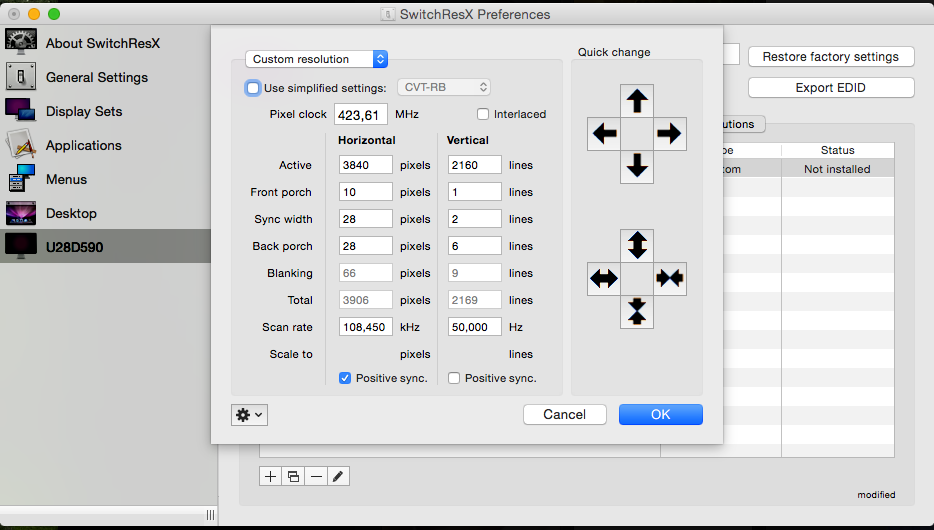Screen dimensions: 934x530
Task: Click the horizontal Active pixels field
Action: [366, 165]
